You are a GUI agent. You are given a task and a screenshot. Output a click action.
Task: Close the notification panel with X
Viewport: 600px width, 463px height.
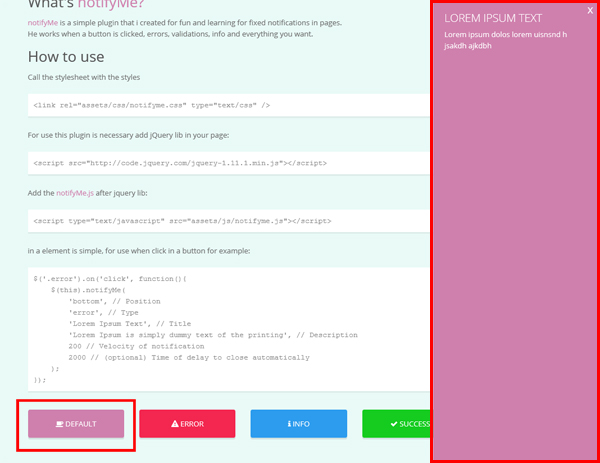pos(590,11)
